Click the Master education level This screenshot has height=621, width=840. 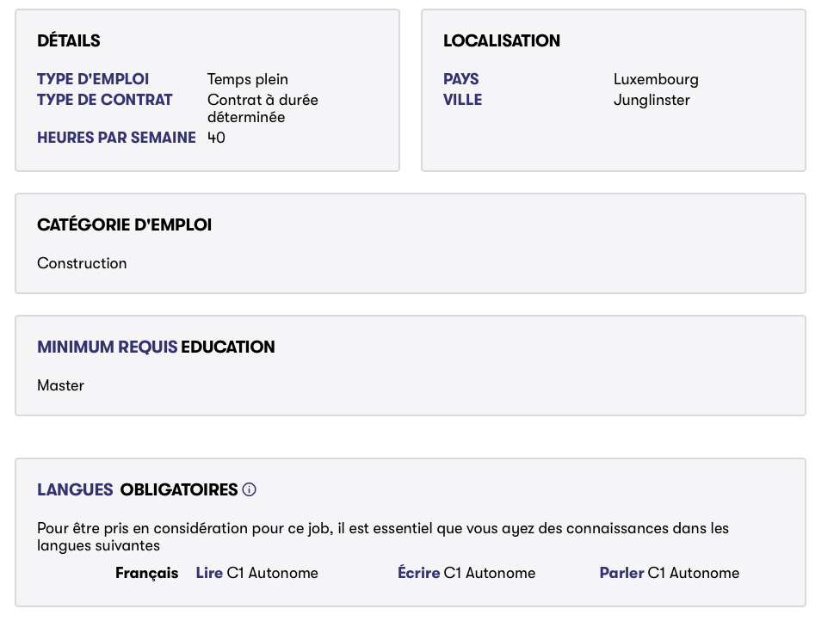coord(60,385)
